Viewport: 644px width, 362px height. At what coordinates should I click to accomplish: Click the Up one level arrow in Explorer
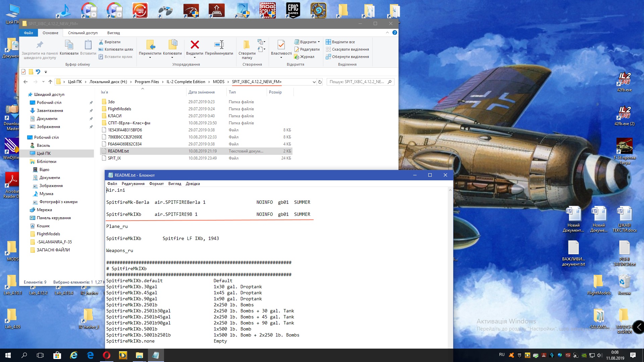coord(50,82)
